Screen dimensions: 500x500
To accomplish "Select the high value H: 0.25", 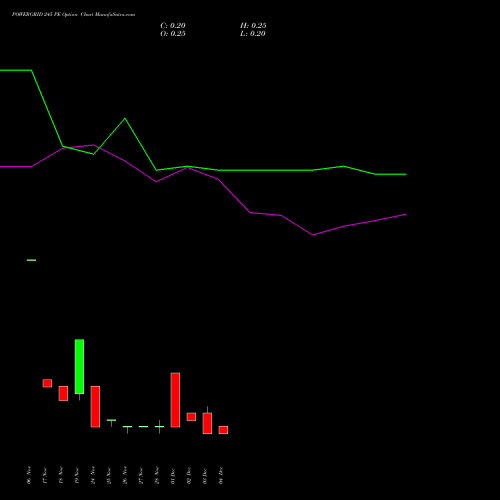I will pyautogui.click(x=253, y=26).
